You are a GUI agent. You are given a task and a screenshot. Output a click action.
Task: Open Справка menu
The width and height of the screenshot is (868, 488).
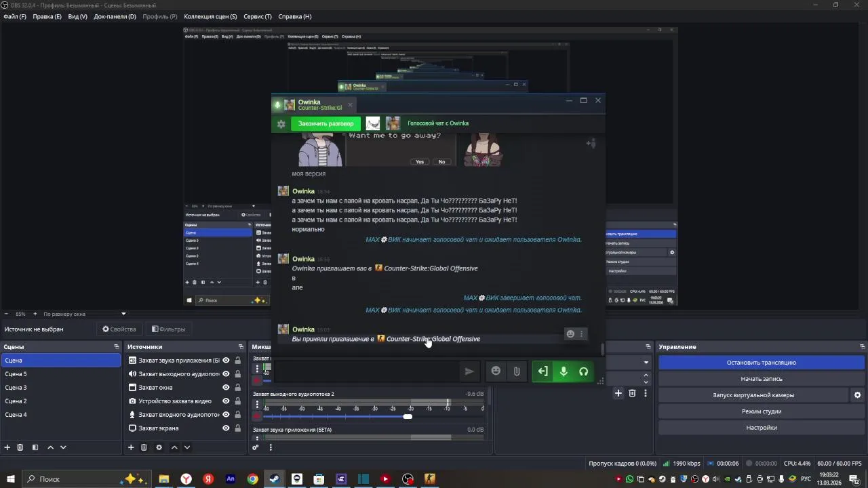(x=295, y=16)
